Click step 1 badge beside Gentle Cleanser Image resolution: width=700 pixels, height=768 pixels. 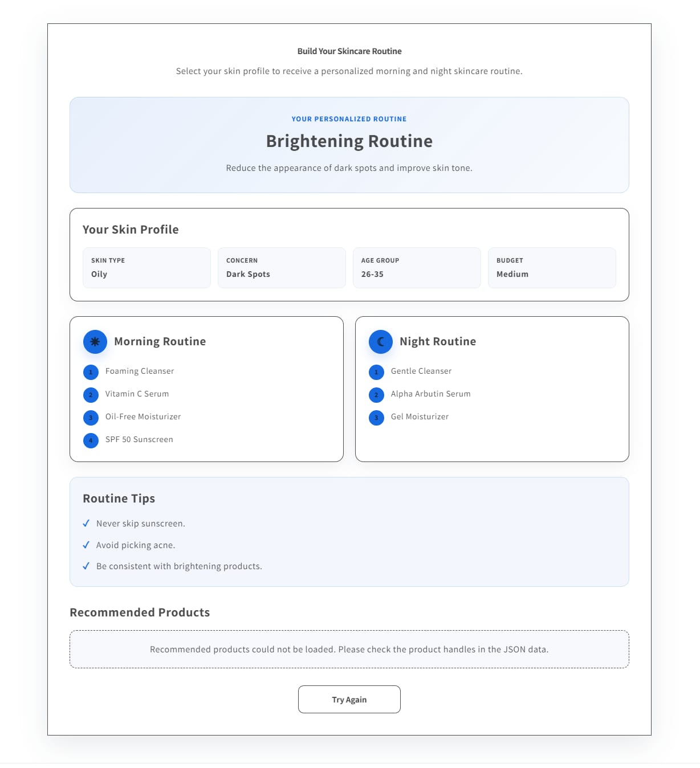point(376,372)
